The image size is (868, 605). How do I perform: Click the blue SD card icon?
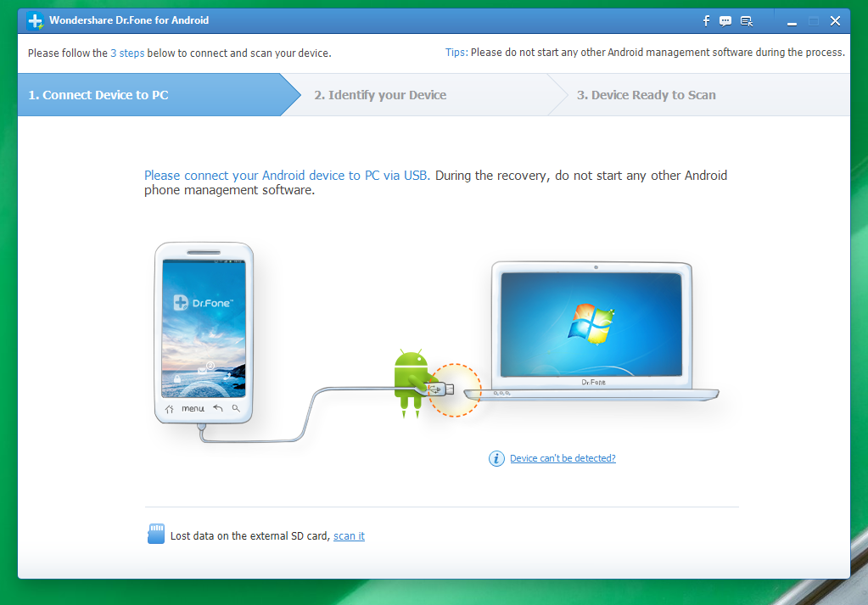coord(156,535)
